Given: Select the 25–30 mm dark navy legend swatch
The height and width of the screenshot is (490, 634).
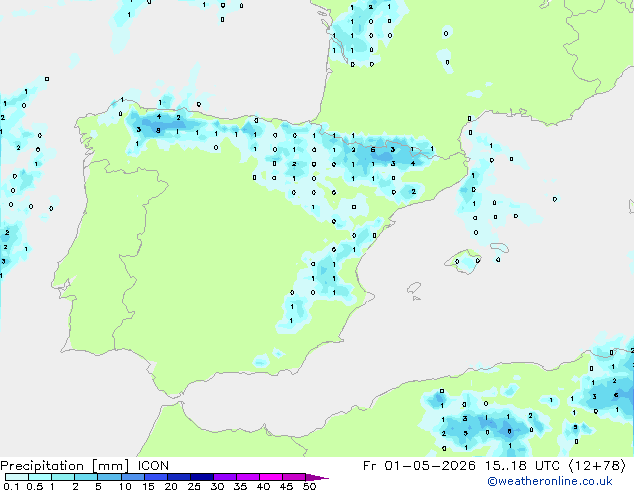Looking at the screenshot, I should 201,477.
